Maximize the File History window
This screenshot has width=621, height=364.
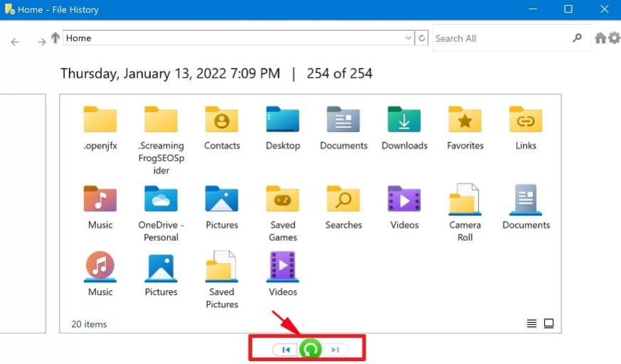click(568, 9)
